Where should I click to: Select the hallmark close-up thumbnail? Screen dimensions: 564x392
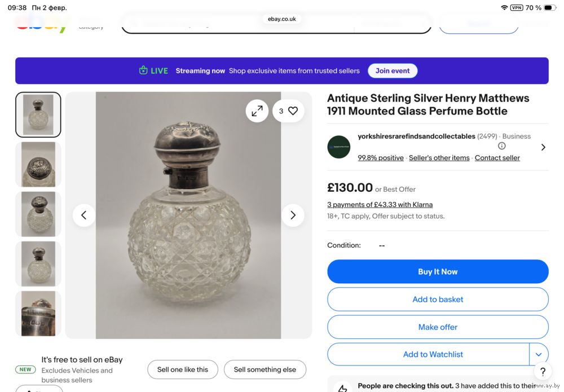(x=38, y=314)
